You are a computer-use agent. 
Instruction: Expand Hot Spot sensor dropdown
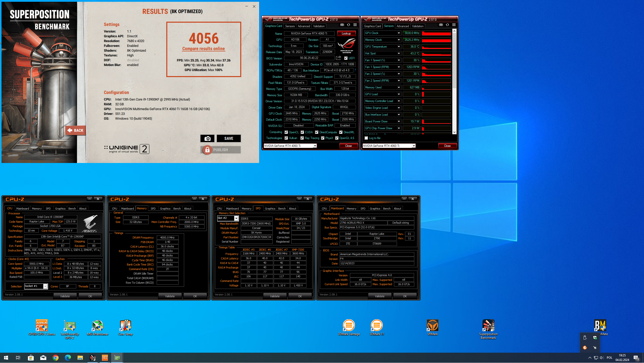[x=398, y=53]
